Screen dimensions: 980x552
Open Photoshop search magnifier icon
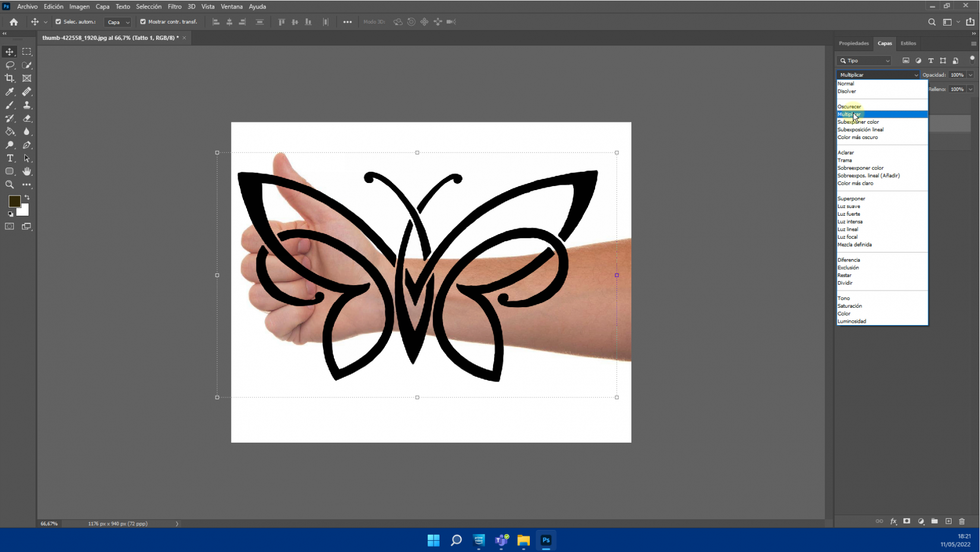click(932, 22)
